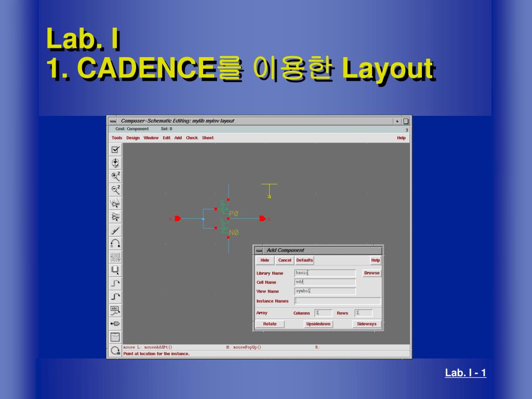Click the Array Columns field
Viewport: 532px width, 399px height.
(x=323, y=313)
